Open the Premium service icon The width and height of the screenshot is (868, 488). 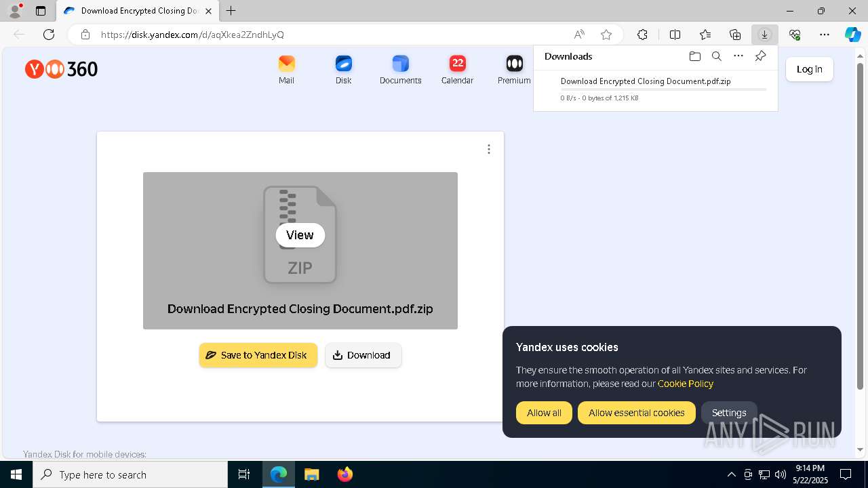click(x=514, y=70)
